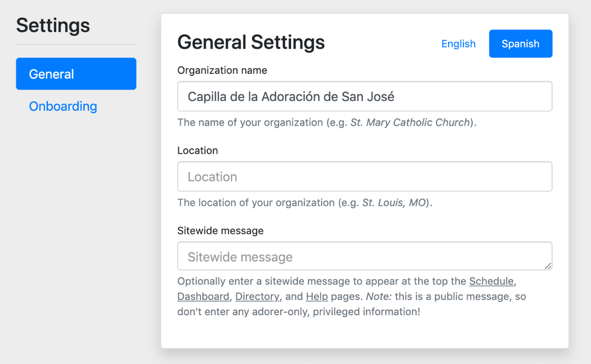Select the English language option
The image size is (591, 364).
pyautogui.click(x=458, y=44)
